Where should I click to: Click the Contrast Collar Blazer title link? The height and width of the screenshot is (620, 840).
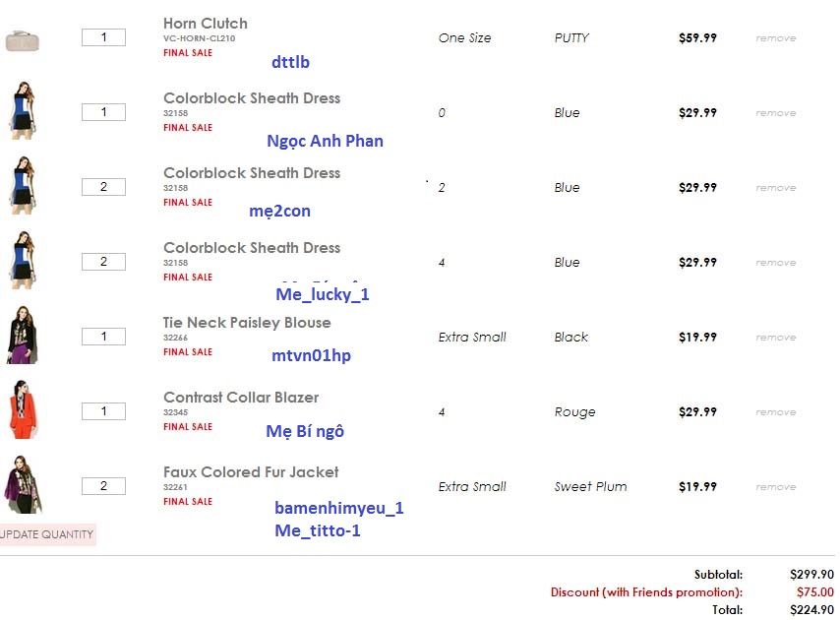tap(241, 398)
